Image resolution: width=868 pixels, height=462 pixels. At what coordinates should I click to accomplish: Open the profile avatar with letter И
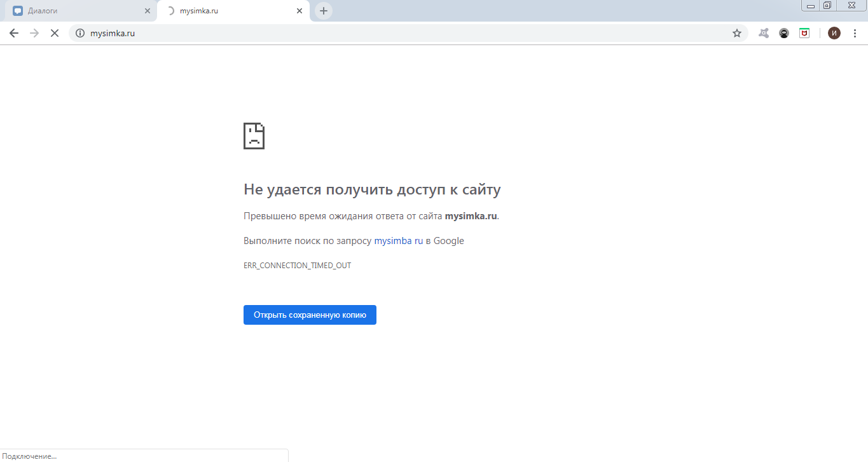834,33
